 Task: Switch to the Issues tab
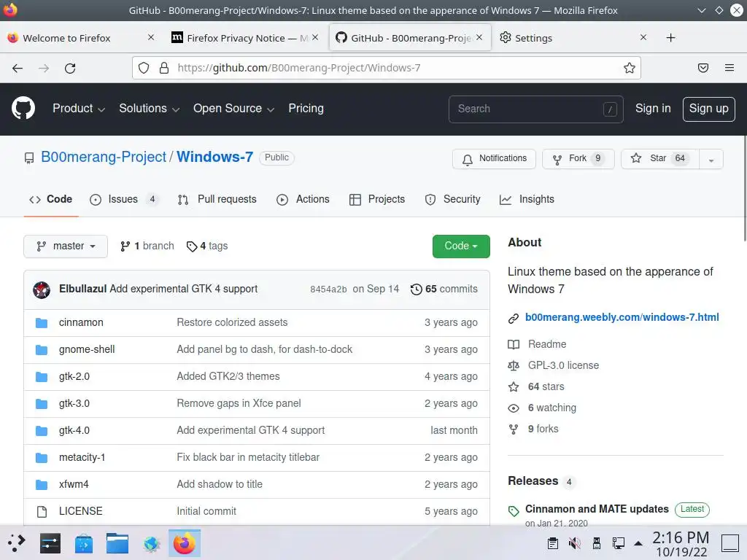click(124, 200)
